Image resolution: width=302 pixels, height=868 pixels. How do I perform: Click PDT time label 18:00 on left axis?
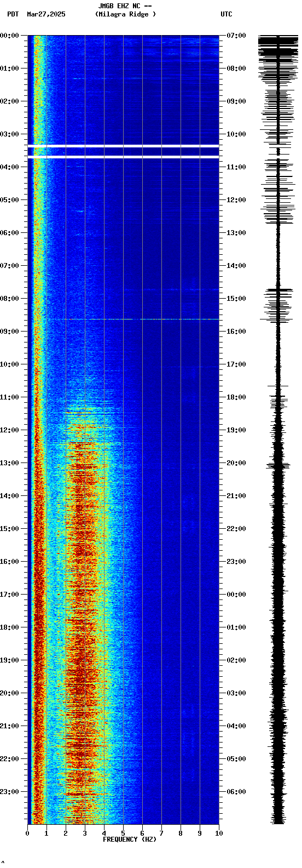pos(9,627)
